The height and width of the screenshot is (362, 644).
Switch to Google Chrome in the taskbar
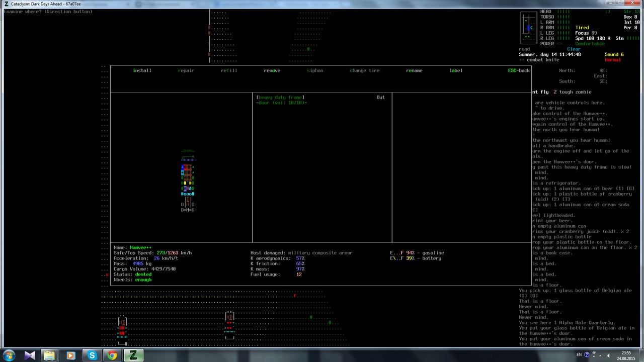pyautogui.click(x=112, y=355)
